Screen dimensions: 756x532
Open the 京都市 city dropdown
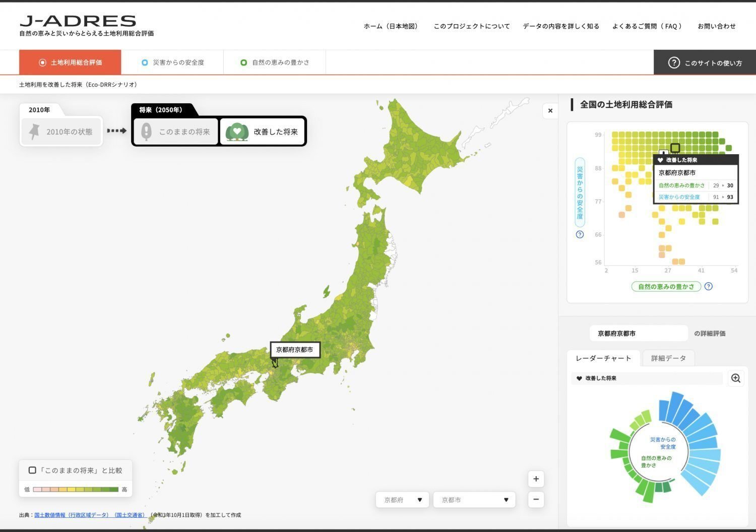pos(474,499)
